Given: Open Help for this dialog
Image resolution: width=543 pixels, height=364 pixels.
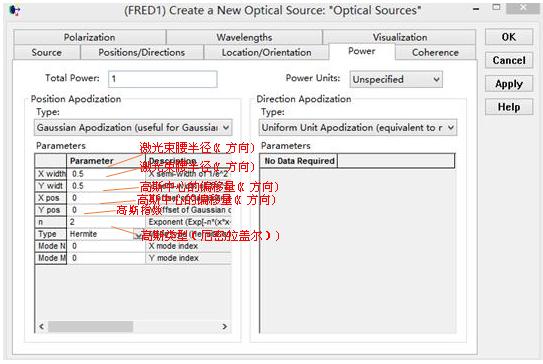Looking at the screenshot, I should pyautogui.click(x=509, y=107).
